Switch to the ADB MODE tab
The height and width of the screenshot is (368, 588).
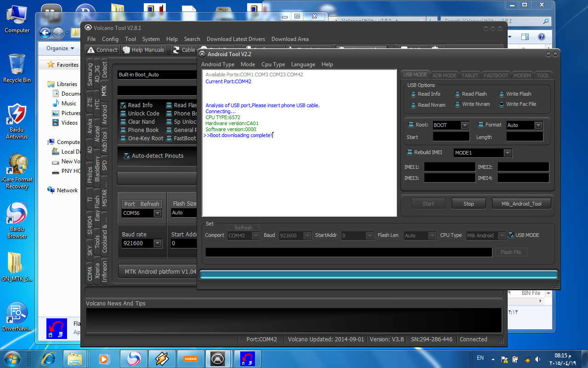point(444,75)
